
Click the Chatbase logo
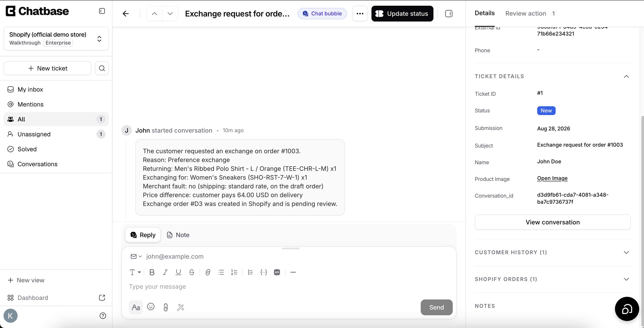point(37,11)
